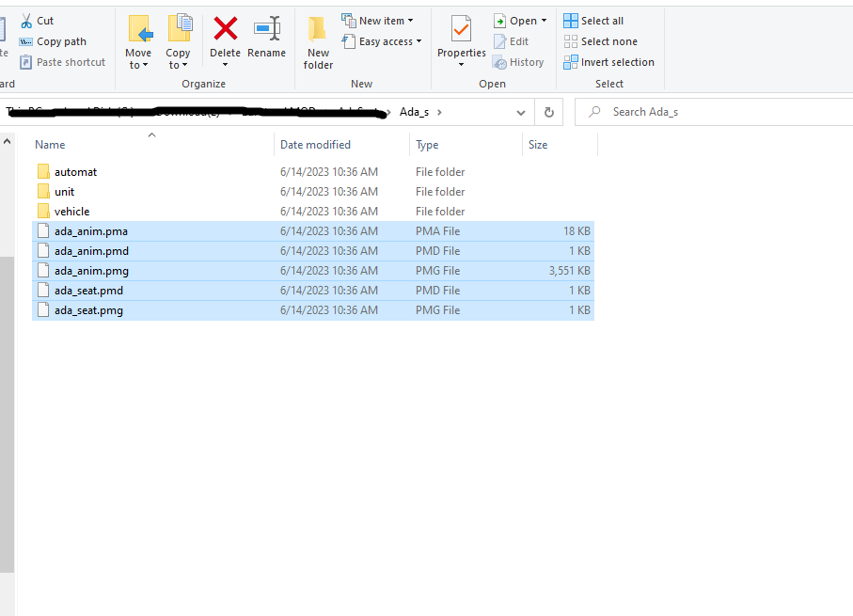
Task: Create a New folder
Action: point(318,43)
